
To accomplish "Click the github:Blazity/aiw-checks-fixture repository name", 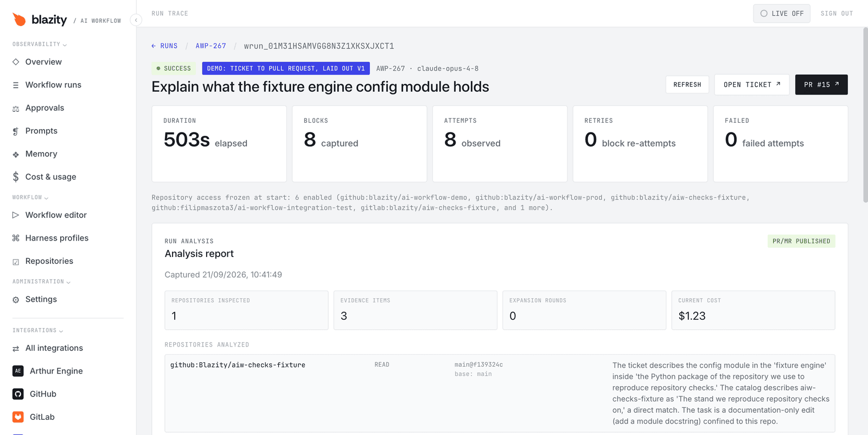I will pos(238,365).
